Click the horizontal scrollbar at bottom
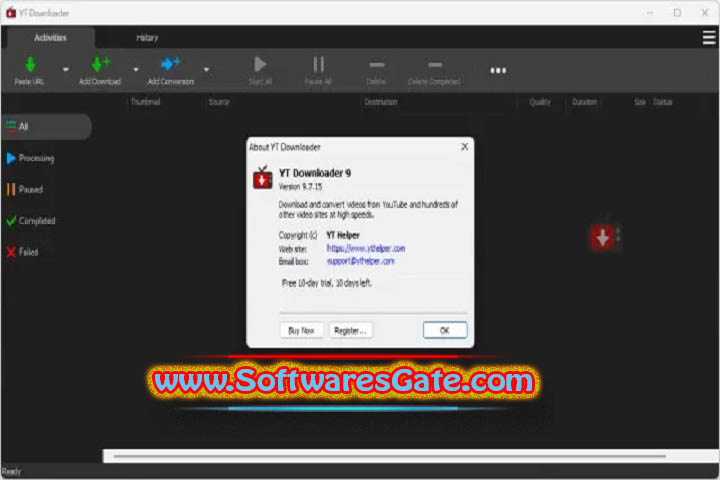Screen dimensions: 720x480 (390, 456)
